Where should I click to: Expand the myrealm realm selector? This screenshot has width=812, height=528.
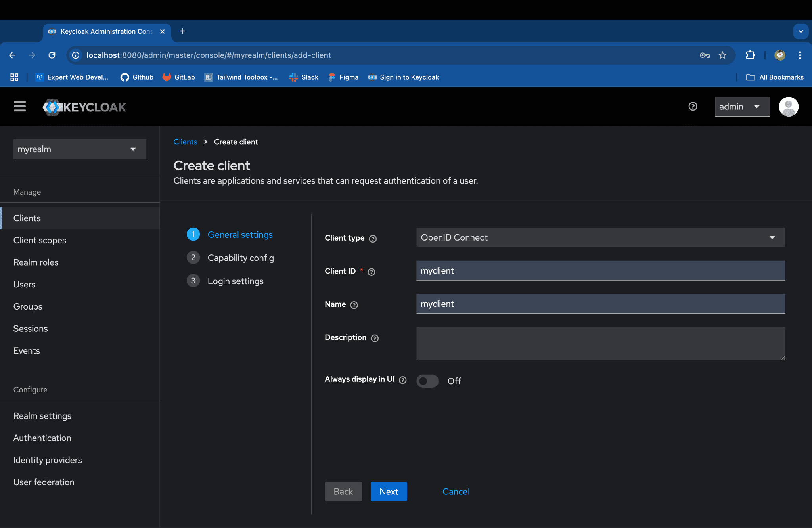click(79, 149)
